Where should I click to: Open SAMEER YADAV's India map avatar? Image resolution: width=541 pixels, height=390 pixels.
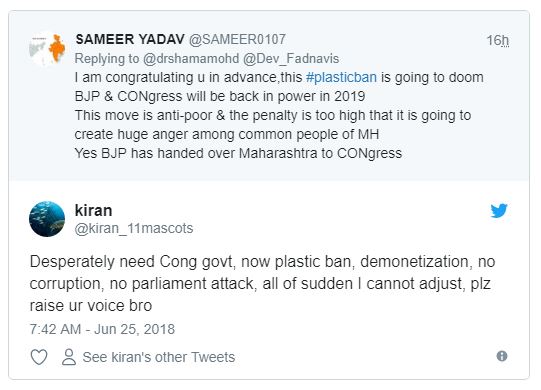point(48,49)
